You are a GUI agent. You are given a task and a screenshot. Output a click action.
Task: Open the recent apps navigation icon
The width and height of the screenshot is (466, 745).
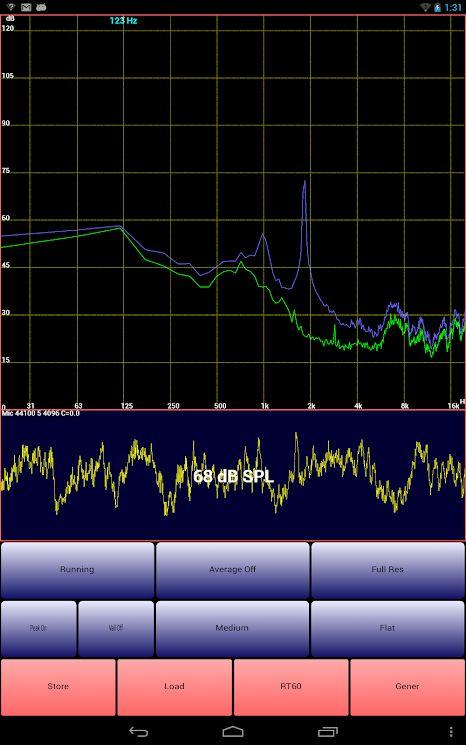click(x=327, y=732)
